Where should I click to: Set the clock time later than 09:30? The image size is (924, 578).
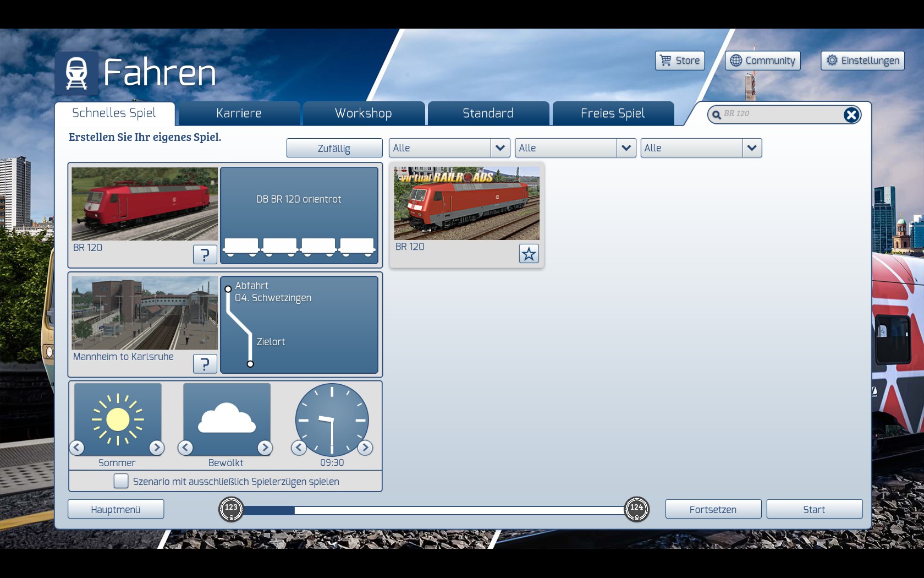click(365, 448)
